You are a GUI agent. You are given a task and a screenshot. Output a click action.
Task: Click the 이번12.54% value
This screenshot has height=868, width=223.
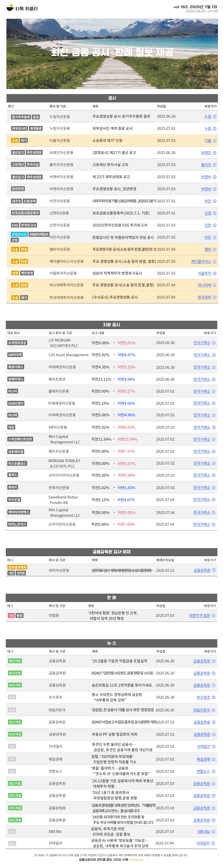tap(127, 439)
